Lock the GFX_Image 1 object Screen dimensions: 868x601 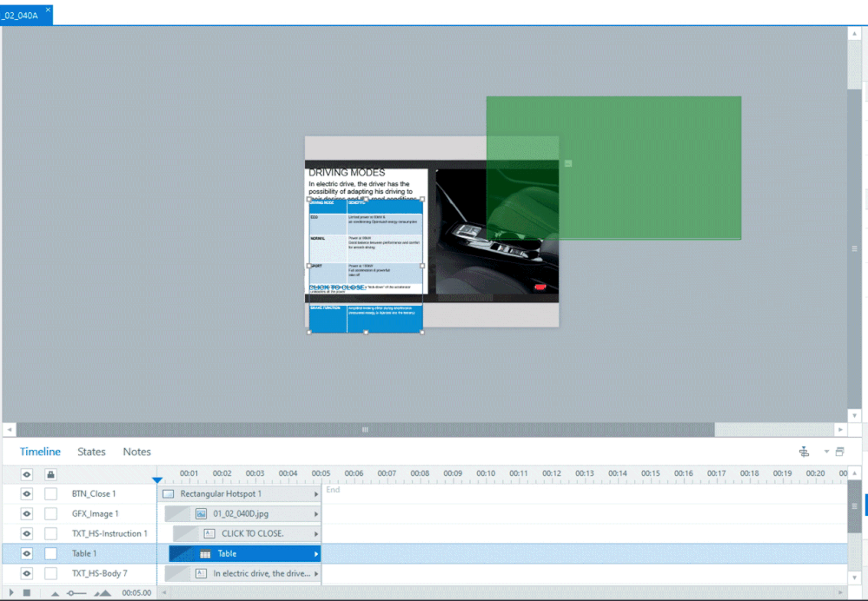click(x=50, y=513)
